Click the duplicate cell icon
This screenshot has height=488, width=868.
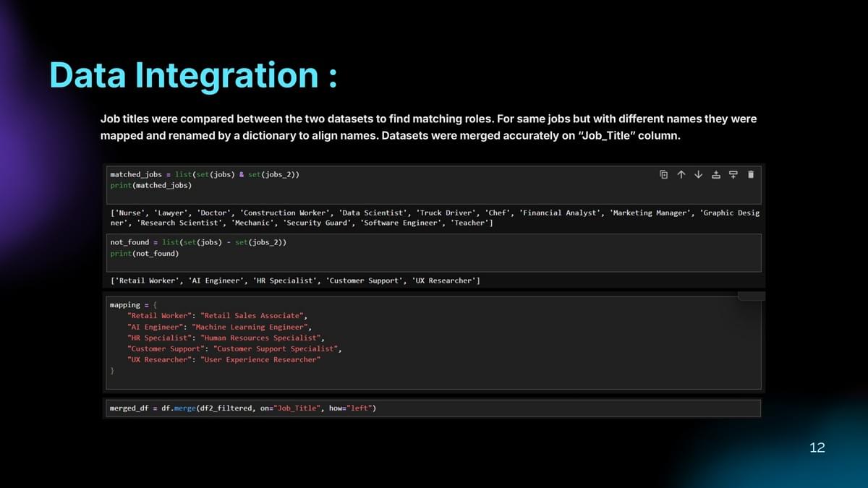[663, 174]
